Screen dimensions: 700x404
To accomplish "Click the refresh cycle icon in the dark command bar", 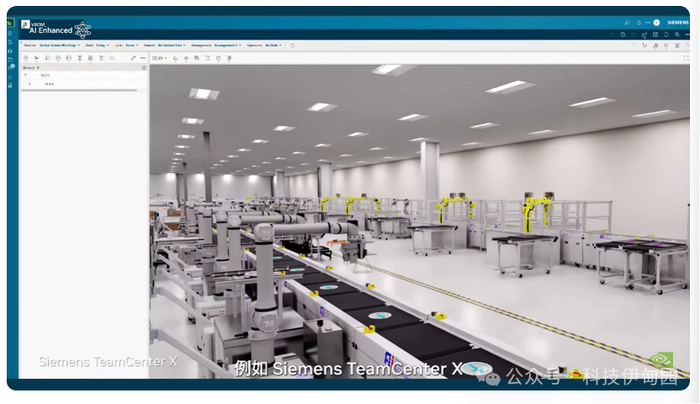I will pos(666,35).
